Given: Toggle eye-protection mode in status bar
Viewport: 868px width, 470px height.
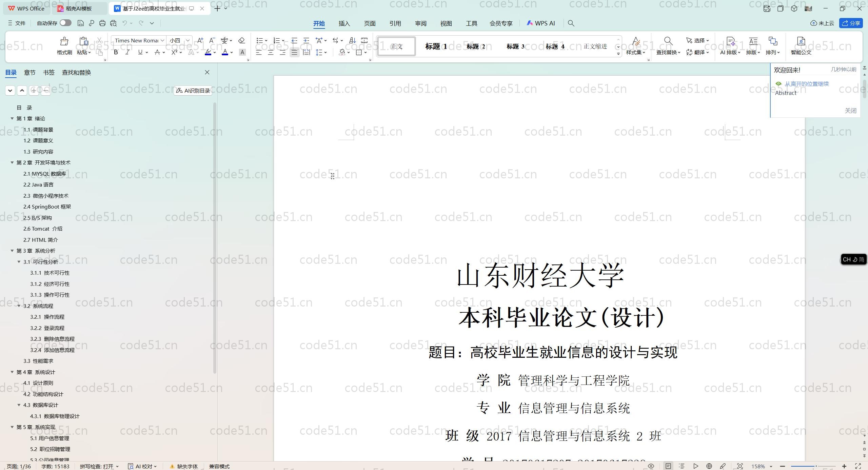Looking at the screenshot, I should coord(651,466).
